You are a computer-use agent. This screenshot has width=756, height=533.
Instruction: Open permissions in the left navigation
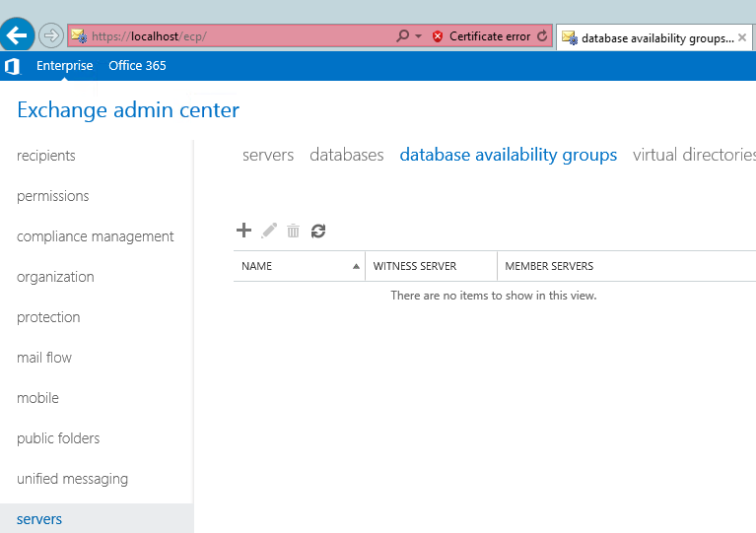(x=53, y=196)
